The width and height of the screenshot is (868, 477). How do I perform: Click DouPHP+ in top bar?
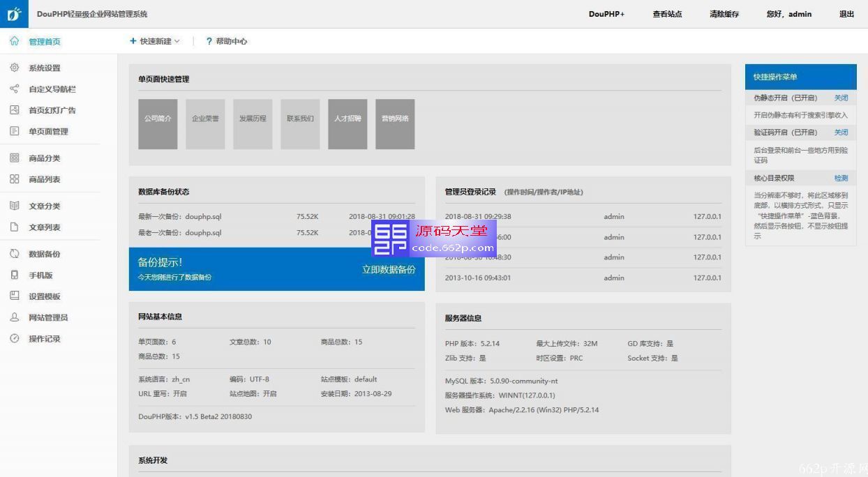click(x=606, y=14)
